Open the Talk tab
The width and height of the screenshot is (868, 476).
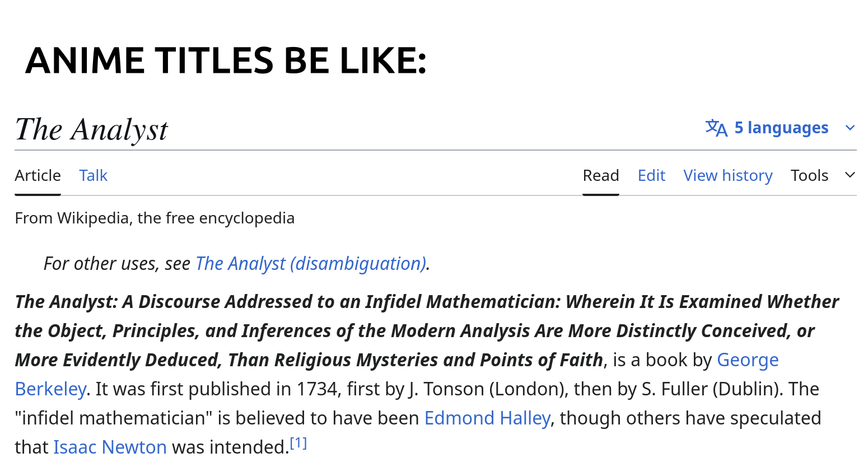93,176
